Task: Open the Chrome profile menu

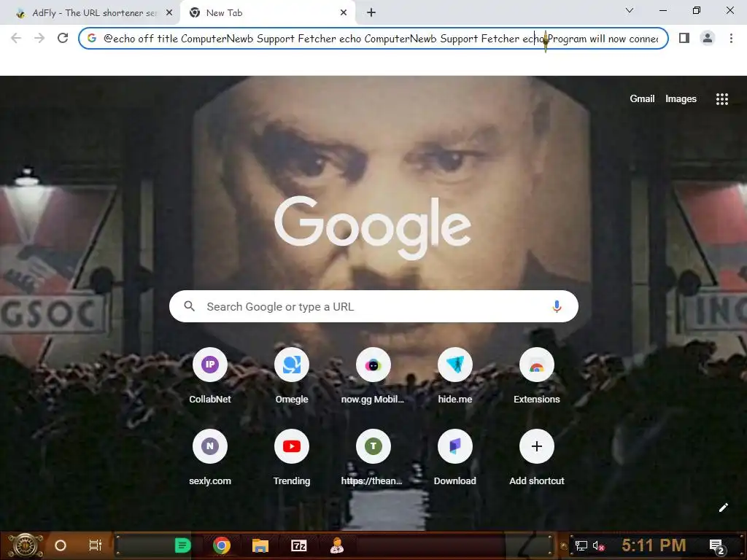Action: tap(708, 38)
